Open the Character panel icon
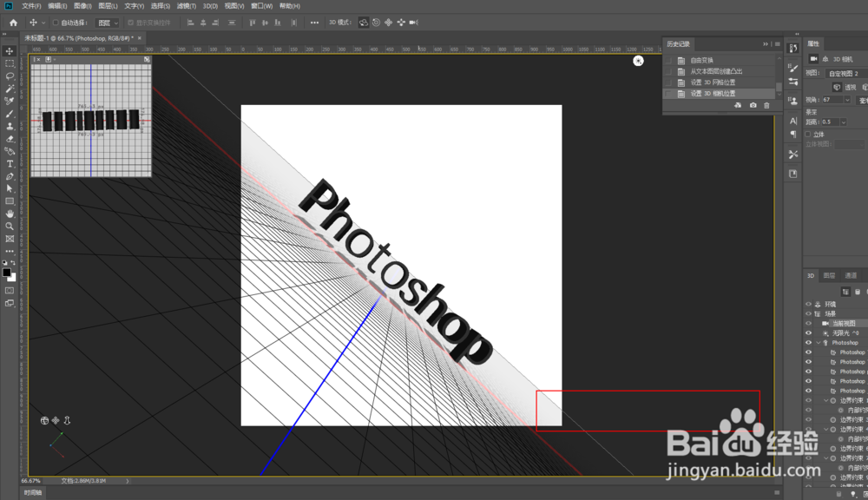 coord(793,120)
